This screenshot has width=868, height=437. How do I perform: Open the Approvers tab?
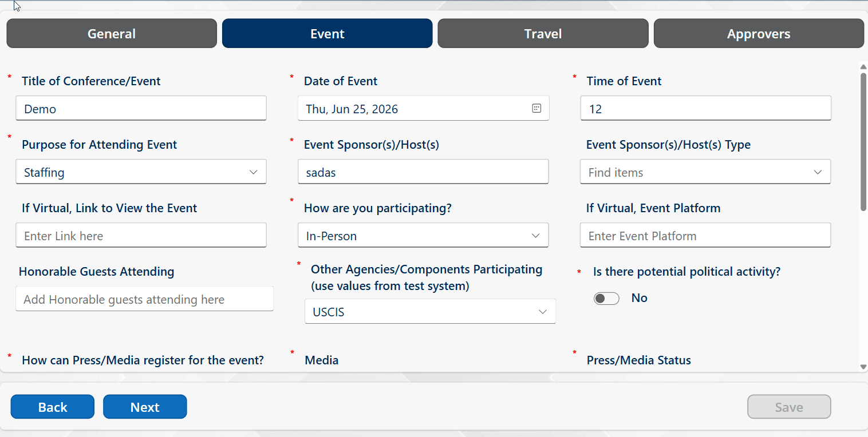[x=759, y=34]
